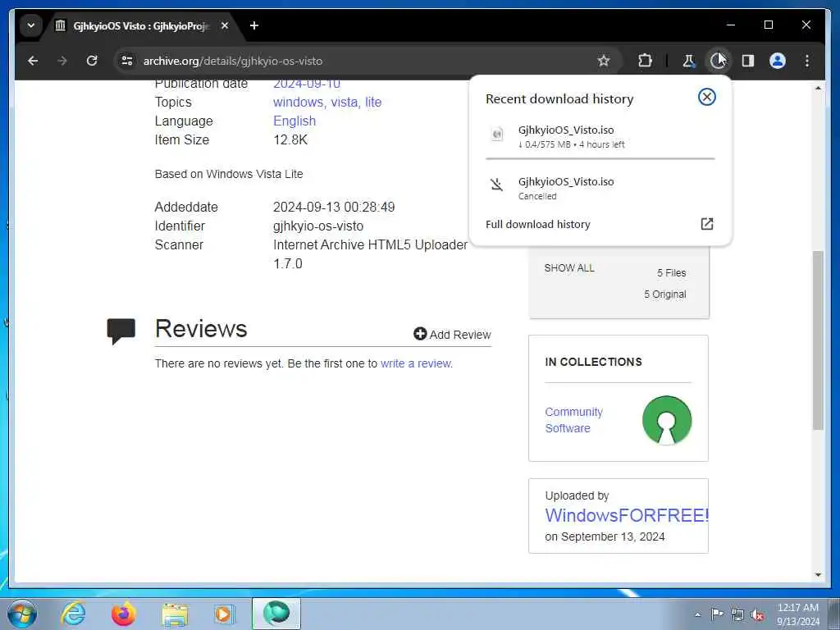This screenshot has width=840, height=630.
Task: Click the download progress bar
Action: 600,158
